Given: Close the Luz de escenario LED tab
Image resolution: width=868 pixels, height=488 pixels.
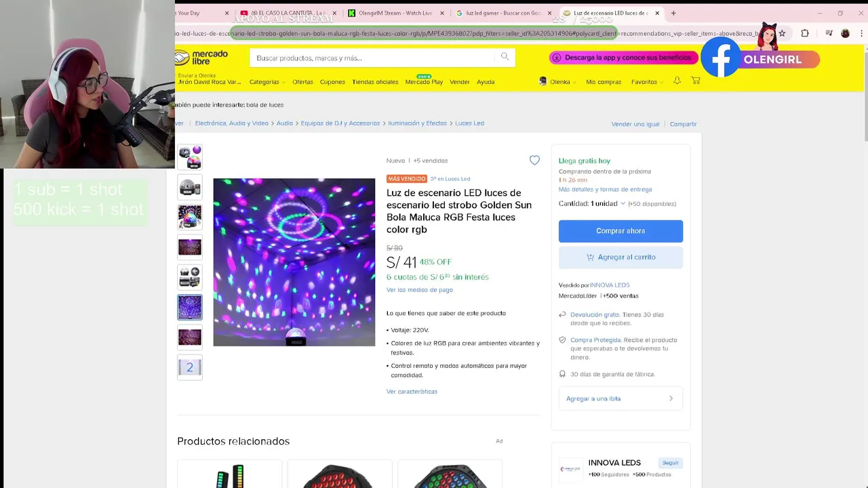Looking at the screenshot, I should point(657,13).
